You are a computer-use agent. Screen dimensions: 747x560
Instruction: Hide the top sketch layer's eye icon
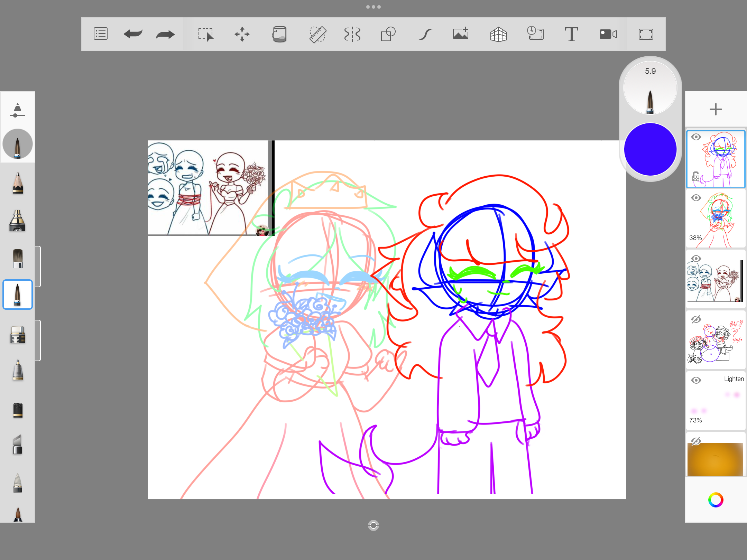tap(696, 137)
